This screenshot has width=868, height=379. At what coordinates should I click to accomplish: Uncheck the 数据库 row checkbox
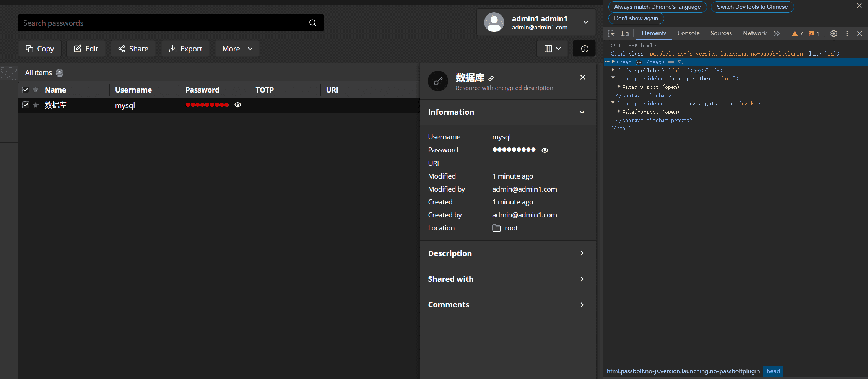tap(26, 105)
